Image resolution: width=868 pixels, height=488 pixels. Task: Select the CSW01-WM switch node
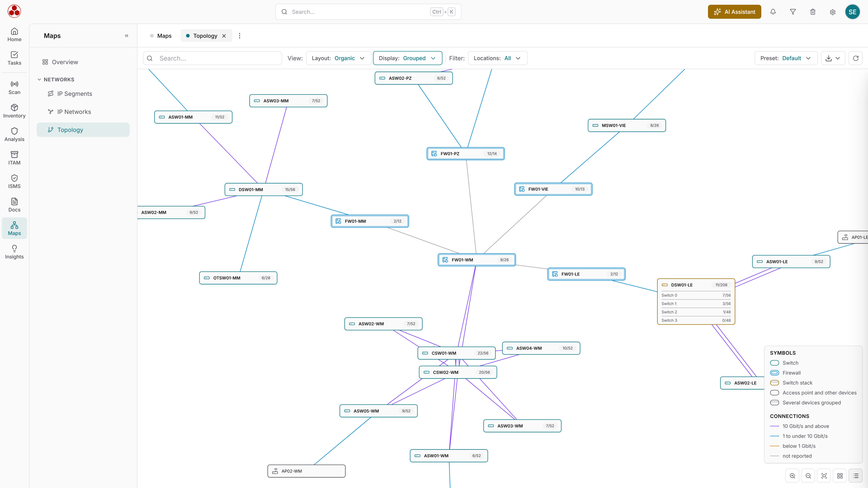457,353
